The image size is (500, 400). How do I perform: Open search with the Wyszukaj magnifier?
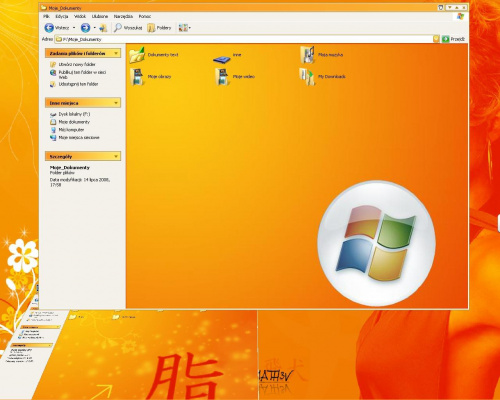tap(118, 28)
